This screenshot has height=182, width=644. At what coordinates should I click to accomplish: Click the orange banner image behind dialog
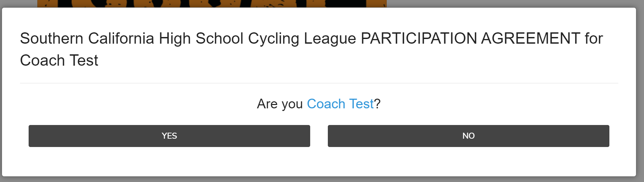pos(212,3)
